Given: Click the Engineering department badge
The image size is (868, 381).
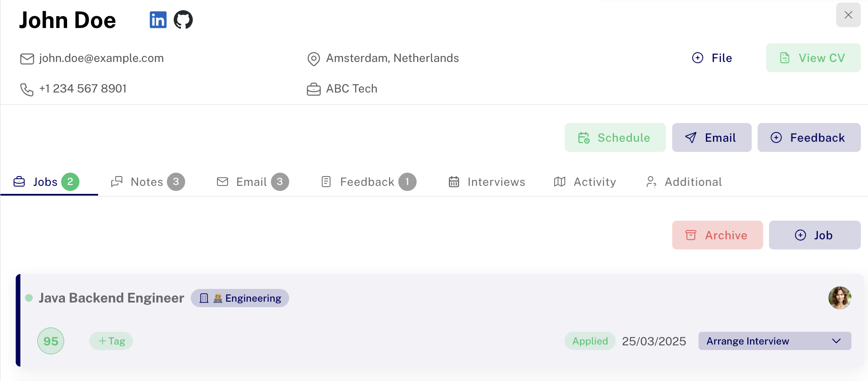Looking at the screenshot, I should (240, 298).
